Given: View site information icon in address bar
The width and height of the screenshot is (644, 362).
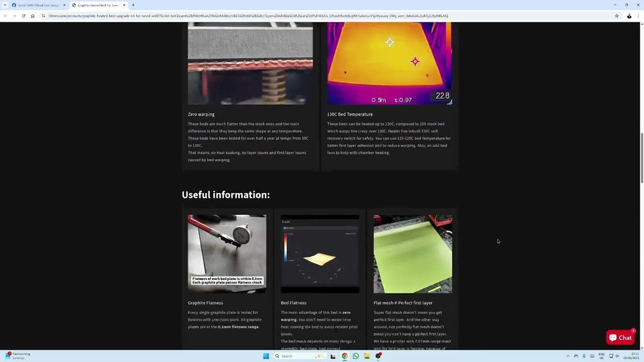Looking at the screenshot, I should point(44,16).
